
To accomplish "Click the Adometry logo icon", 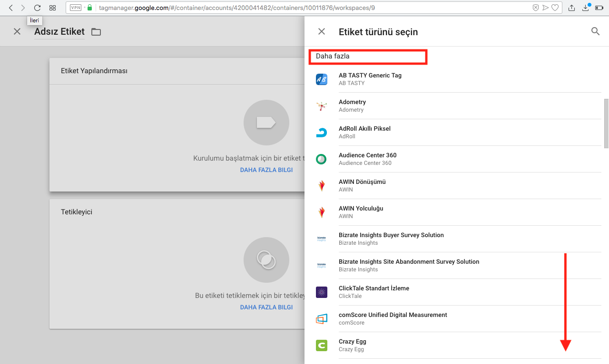I will coord(322,106).
